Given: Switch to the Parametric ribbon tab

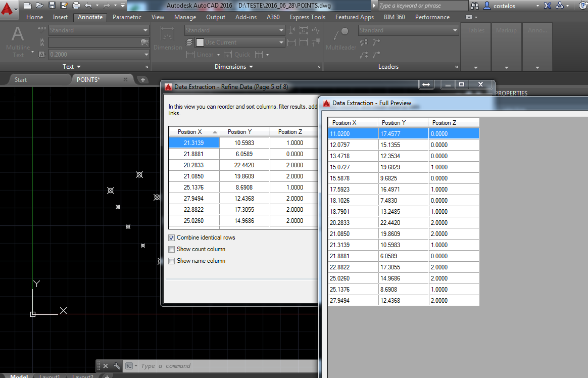Looking at the screenshot, I should 127,17.
